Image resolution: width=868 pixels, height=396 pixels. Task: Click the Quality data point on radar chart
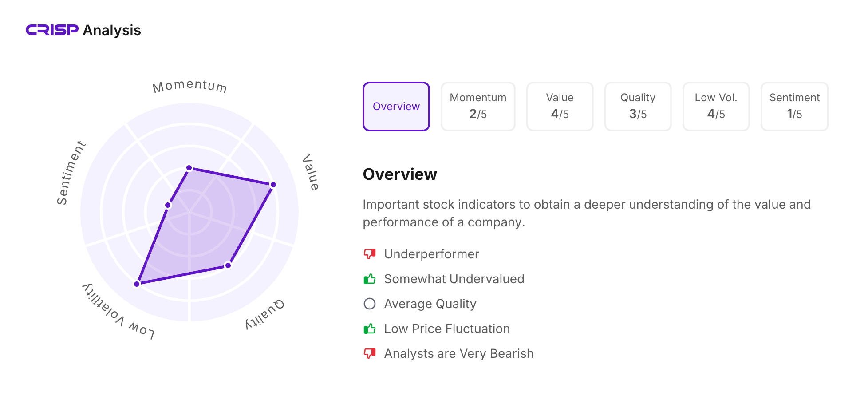click(228, 265)
